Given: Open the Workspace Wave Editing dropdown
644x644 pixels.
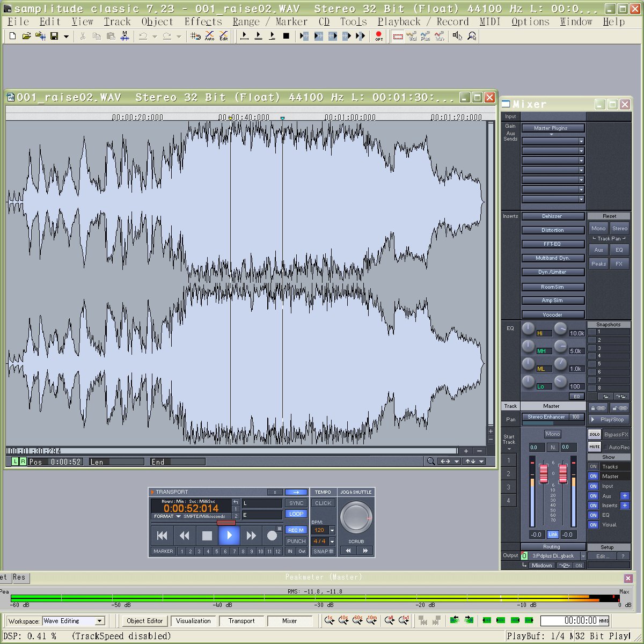Looking at the screenshot, I should coord(99,621).
